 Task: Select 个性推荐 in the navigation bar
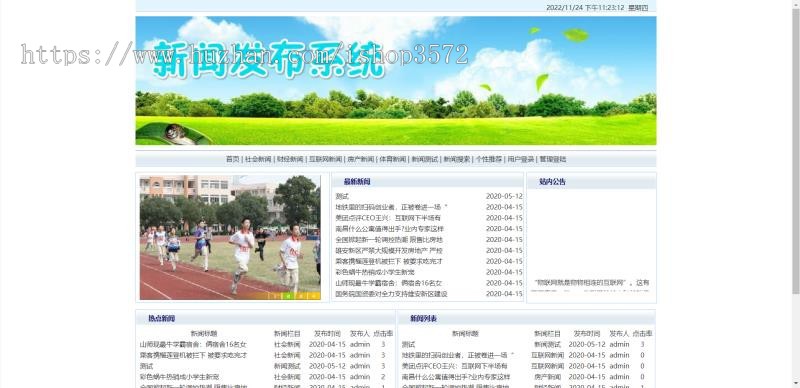pyautogui.click(x=489, y=159)
